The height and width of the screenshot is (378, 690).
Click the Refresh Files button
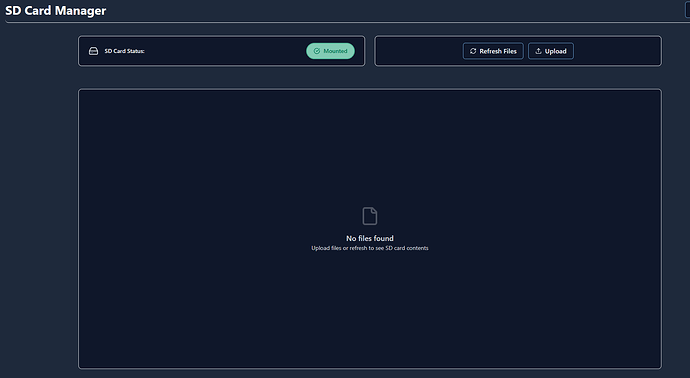[493, 51]
